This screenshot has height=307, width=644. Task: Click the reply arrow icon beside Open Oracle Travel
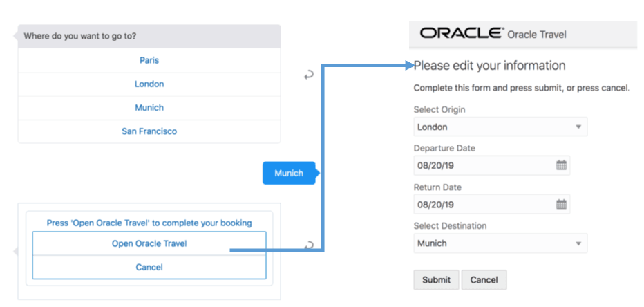pyautogui.click(x=309, y=245)
